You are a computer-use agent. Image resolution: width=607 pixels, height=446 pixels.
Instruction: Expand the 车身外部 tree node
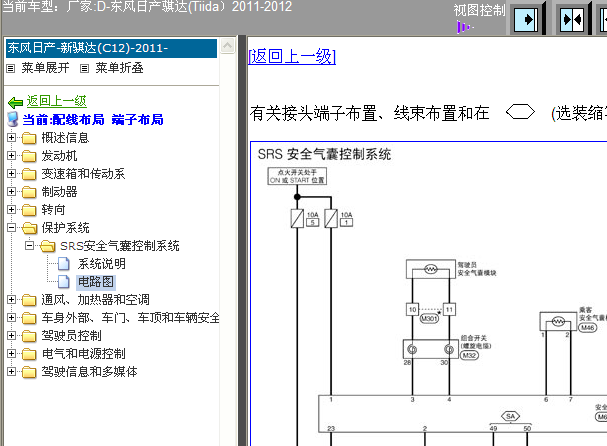pyautogui.click(x=12, y=317)
